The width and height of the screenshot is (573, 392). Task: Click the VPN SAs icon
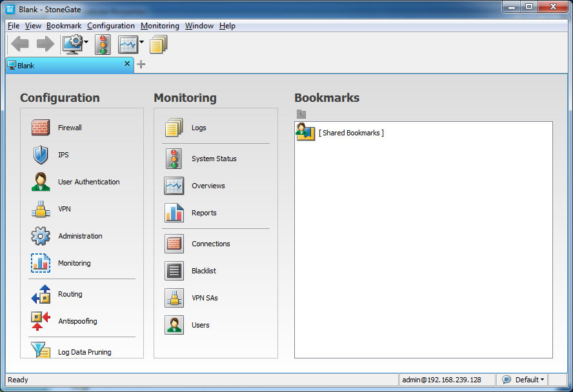coord(174,298)
